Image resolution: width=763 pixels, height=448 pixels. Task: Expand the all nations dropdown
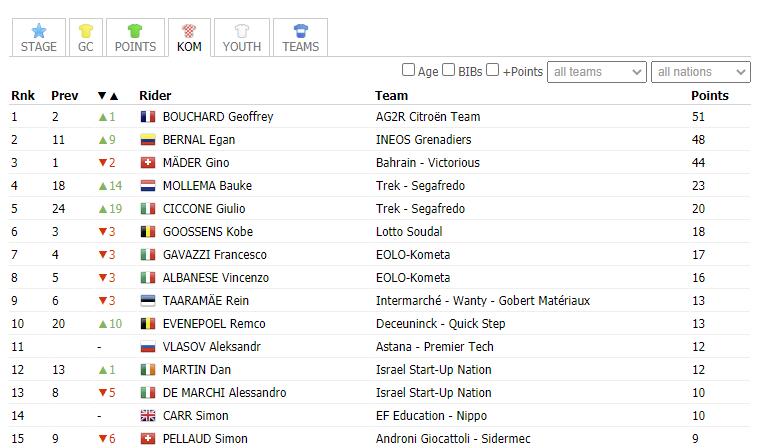pos(701,72)
